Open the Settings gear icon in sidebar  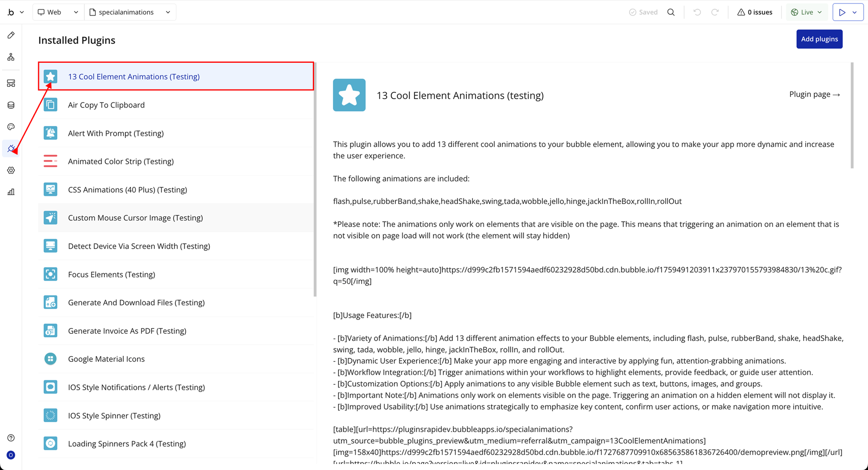[x=11, y=170]
